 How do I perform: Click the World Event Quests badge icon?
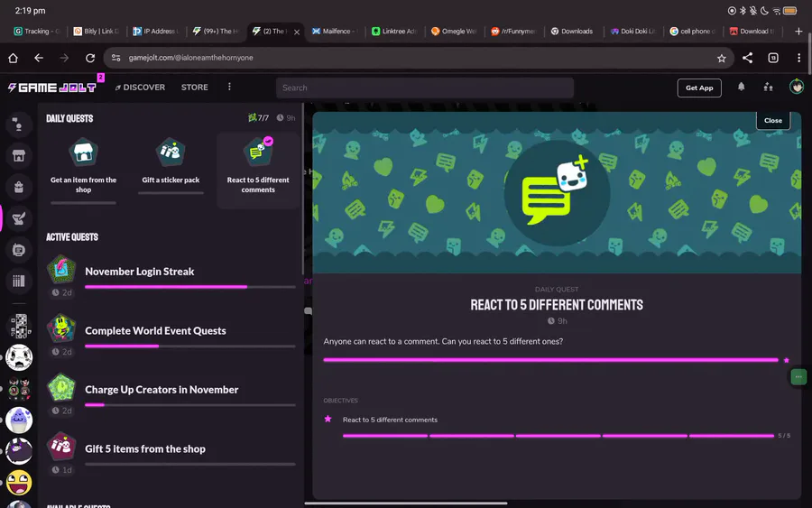pyautogui.click(x=61, y=328)
